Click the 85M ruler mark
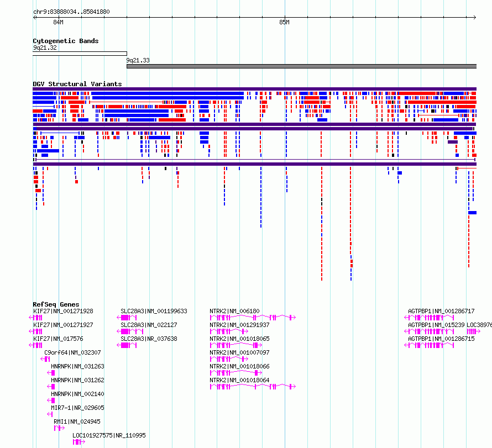Image resolution: width=492 pixels, height=448 pixels. point(284,22)
